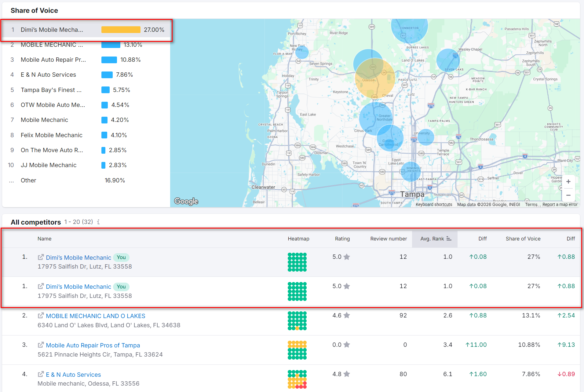Click the Rating column header
The image size is (584, 392).
[x=342, y=239]
